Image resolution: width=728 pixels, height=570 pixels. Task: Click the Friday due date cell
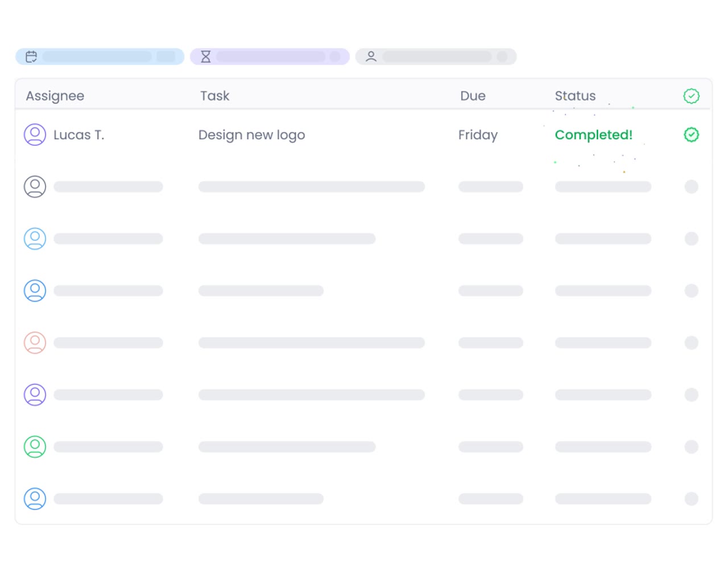point(478,135)
